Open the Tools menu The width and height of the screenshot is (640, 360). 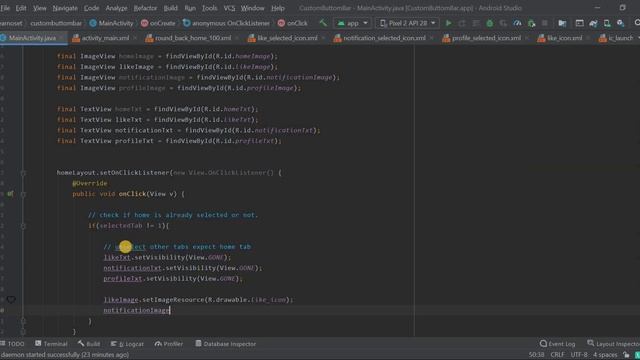click(209, 8)
